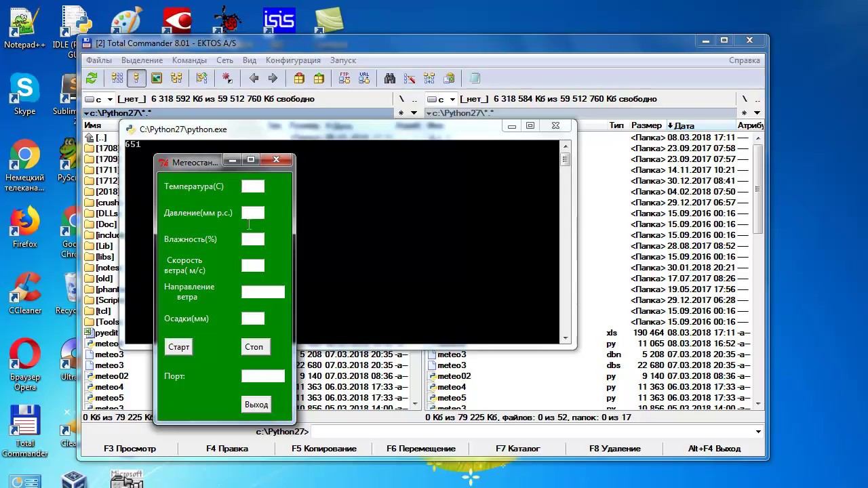The image size is (868, 488).
Task: Copy file names to clipboard toolbar icon
Action: tap(449, 79)
